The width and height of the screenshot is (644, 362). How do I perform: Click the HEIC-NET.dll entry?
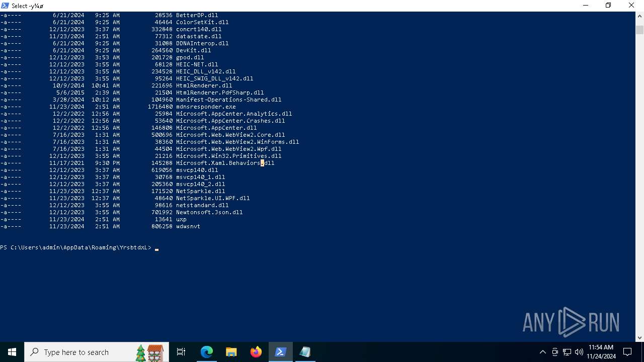[197, 64]
